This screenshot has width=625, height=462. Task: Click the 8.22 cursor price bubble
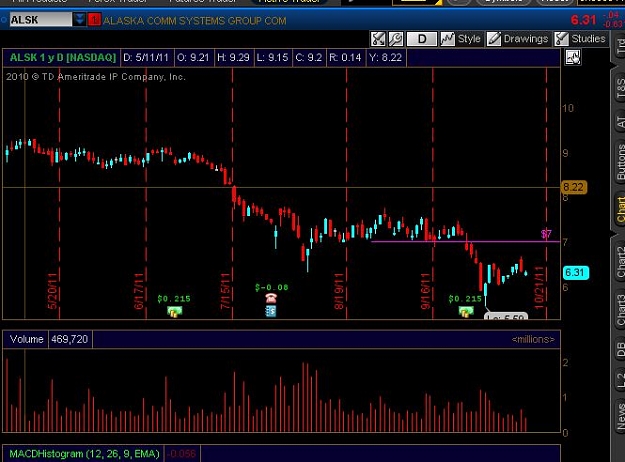coord(574,187)
